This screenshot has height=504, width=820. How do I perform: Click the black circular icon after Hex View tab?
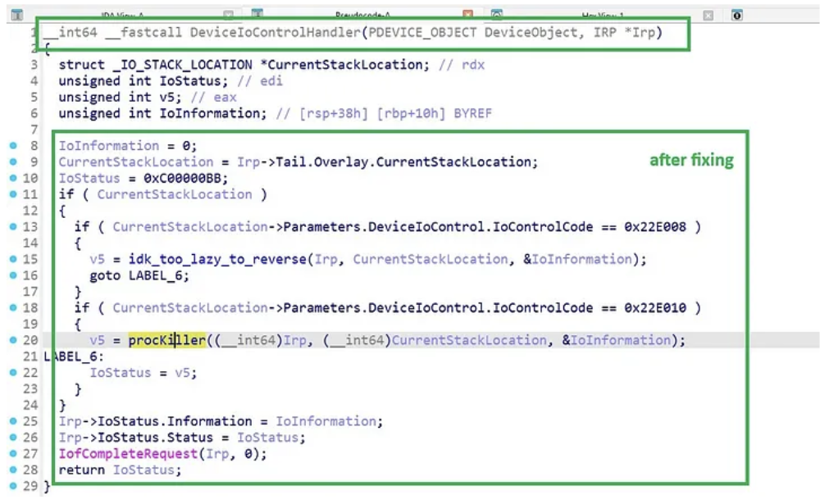[x=737, y=15]
